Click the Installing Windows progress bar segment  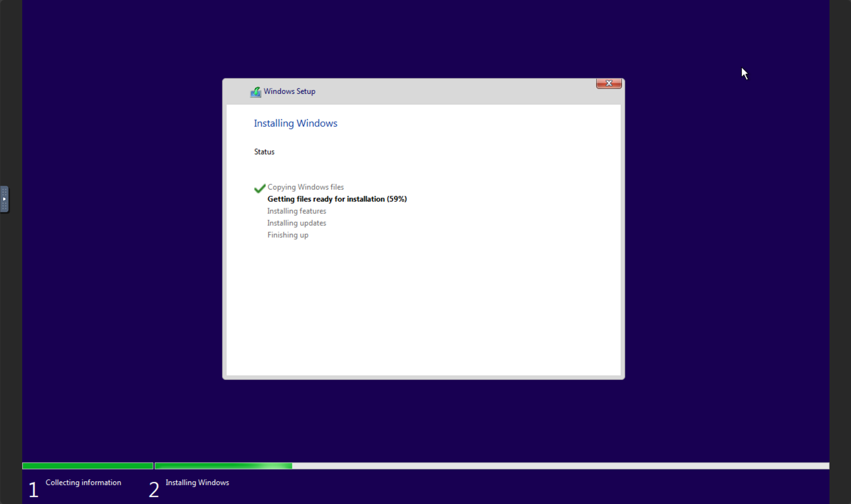pos(223,466)
